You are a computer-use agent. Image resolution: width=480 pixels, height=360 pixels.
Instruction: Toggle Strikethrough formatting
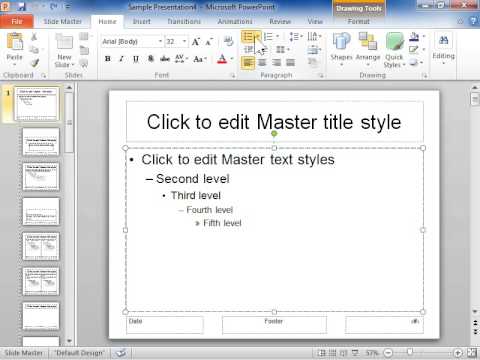(165, 59)
